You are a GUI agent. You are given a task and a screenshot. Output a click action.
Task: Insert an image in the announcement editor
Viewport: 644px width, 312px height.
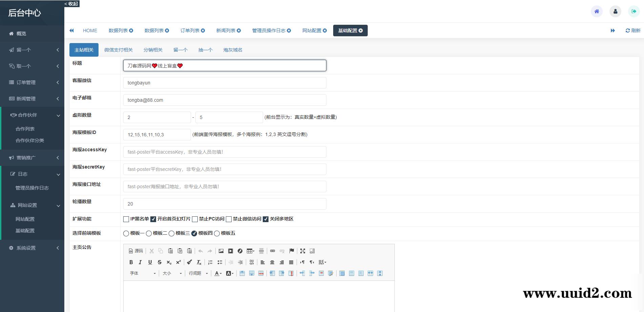221,251
